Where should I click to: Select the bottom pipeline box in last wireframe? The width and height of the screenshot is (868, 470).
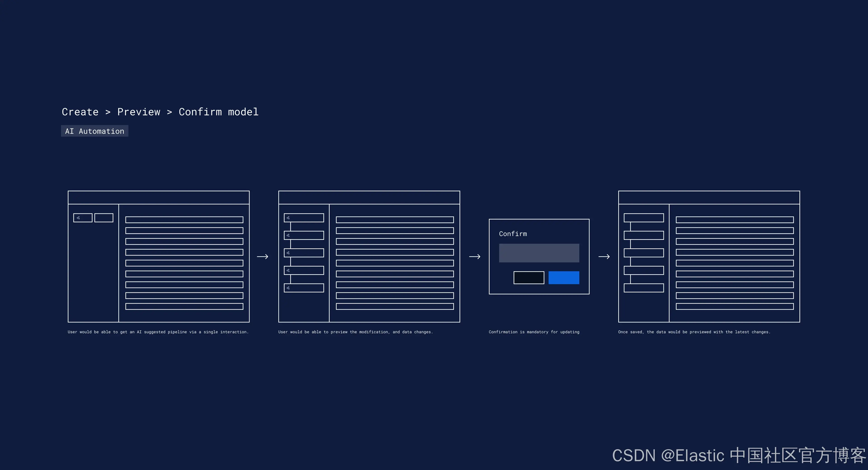(644, 288)
